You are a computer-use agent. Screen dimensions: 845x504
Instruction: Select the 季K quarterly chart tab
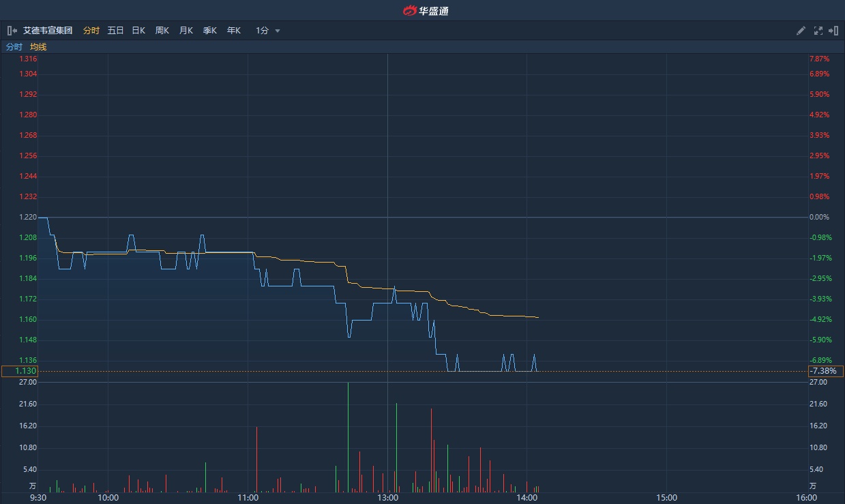(210, 31)
